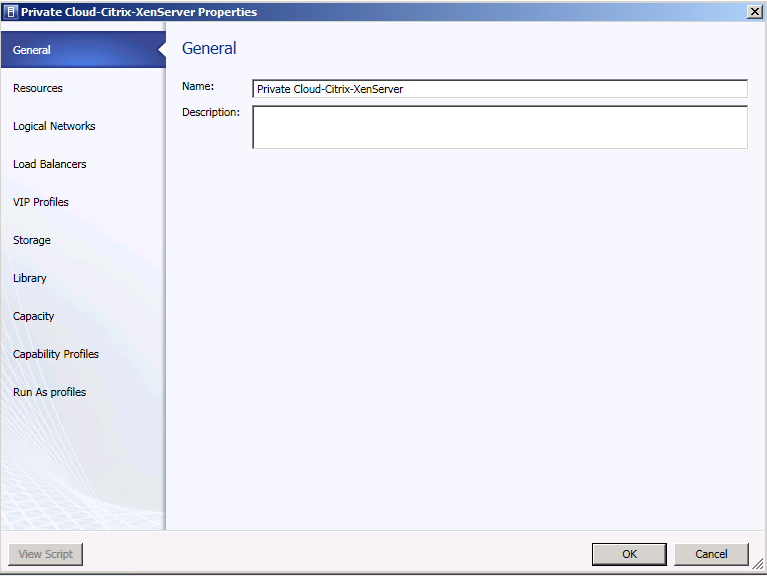Open the Library section

(29, 278)
